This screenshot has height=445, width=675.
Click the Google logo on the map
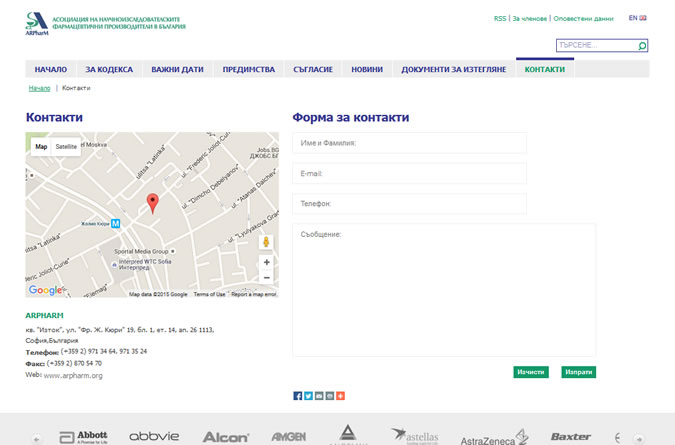click(45, 290)
